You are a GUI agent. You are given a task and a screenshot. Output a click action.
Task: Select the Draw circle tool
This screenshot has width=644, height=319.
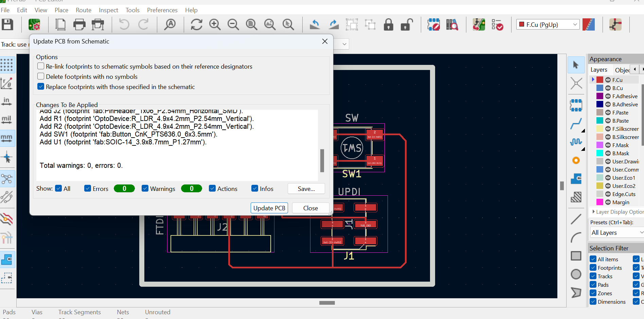tap(576, 274)
